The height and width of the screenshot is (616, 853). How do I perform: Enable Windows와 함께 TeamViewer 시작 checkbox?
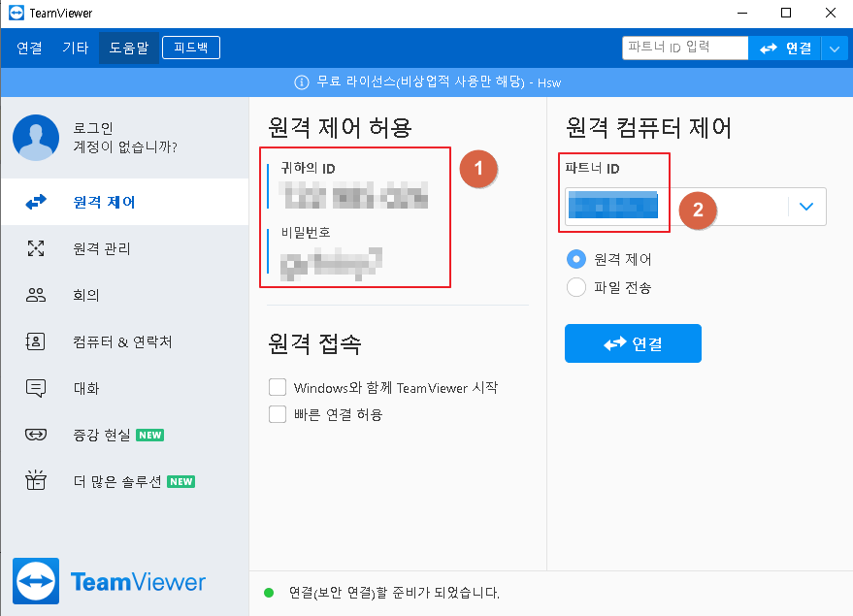[278, 388]
